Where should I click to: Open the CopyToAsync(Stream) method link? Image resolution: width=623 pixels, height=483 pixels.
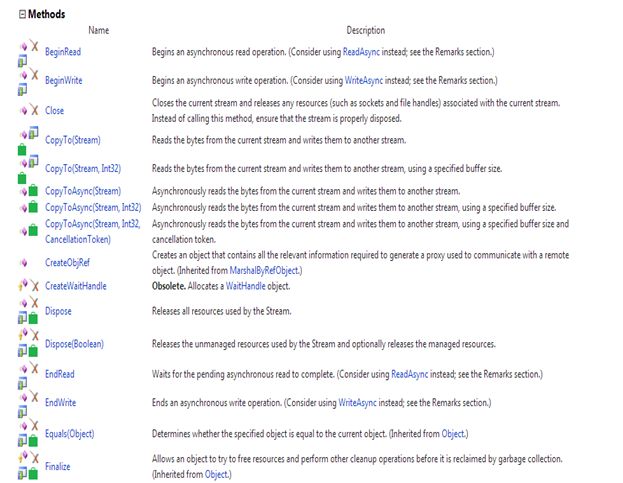click(x=83, y=191)
